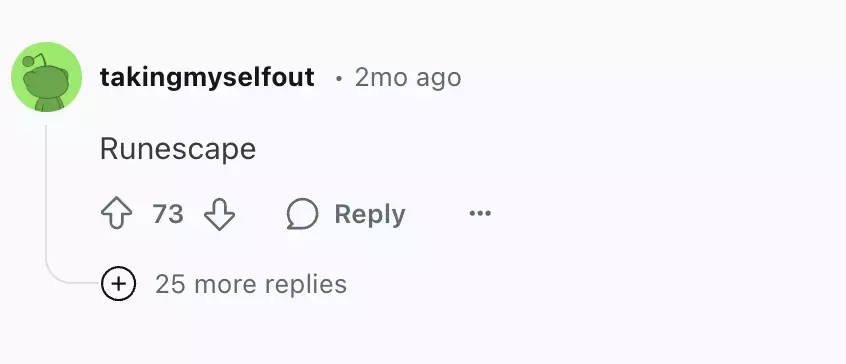
Task: Open comment overflow menu beside Reply
Action: pyautogui.click(x=480, y=214)
